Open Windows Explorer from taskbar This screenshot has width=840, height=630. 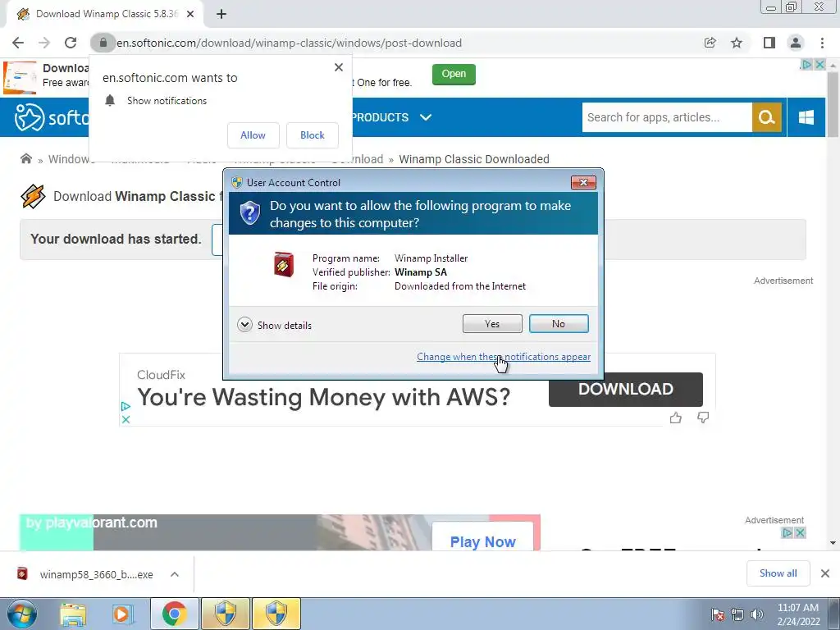pos(73,614)
